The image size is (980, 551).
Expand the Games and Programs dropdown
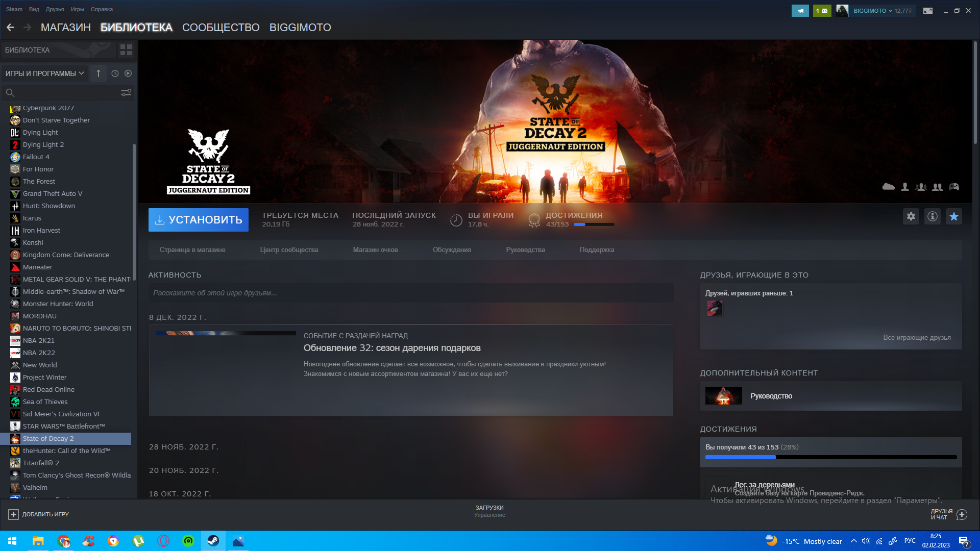[x=44, y=73]
